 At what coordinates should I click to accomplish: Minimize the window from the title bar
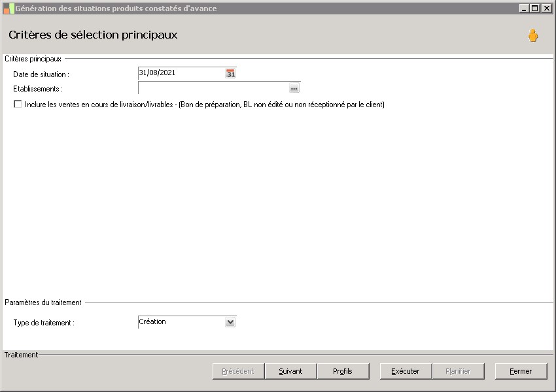point(524,8)
